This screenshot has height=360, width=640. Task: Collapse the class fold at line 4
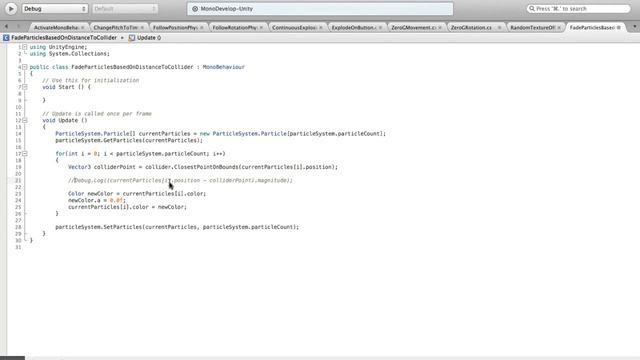pyautogui.click(x=25, y=67)
